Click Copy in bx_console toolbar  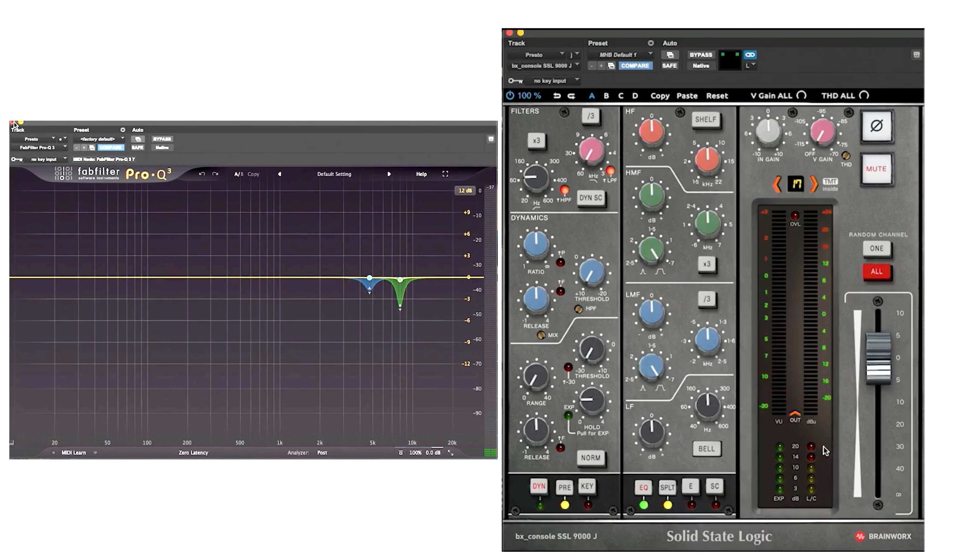coord(660,96)
